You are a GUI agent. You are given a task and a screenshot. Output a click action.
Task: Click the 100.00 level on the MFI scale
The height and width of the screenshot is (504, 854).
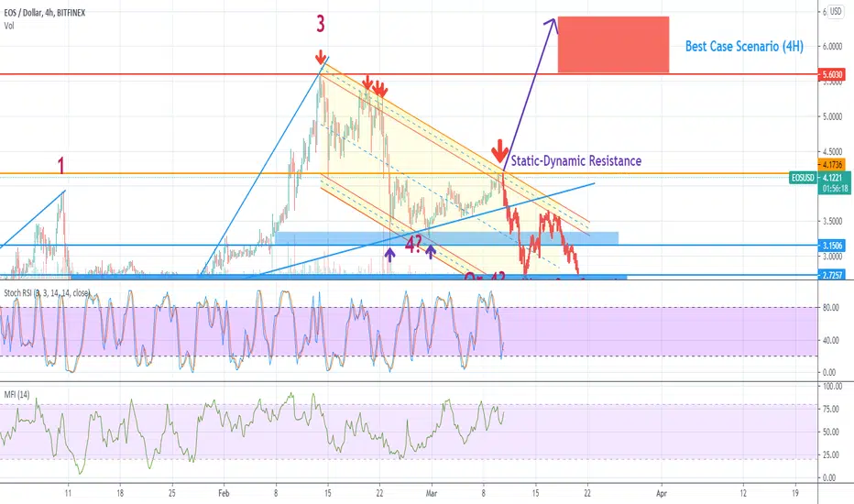832,387
